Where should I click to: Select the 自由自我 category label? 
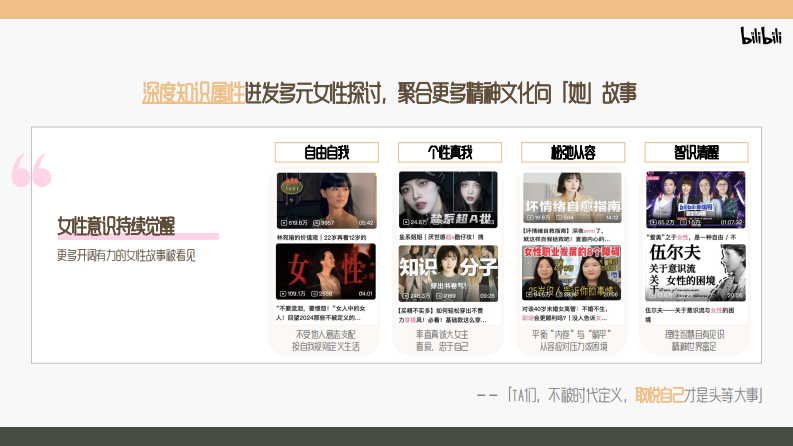(x=326, y=152)
